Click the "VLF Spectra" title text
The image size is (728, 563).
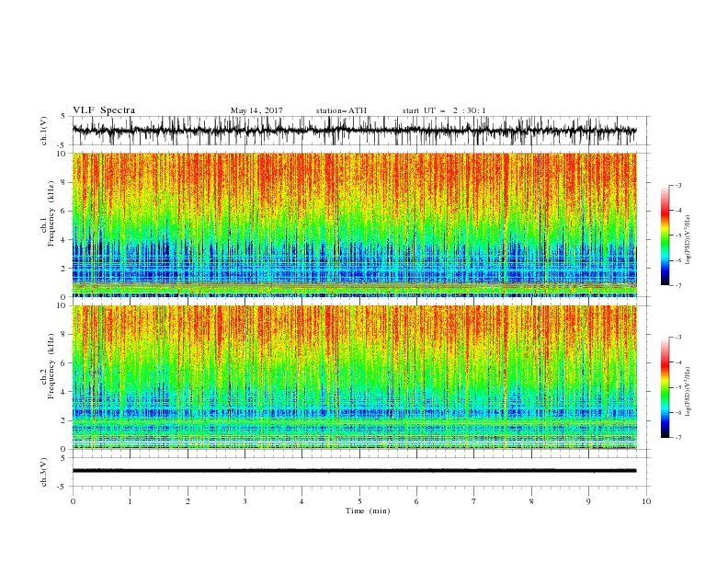(x=104, y=110)
